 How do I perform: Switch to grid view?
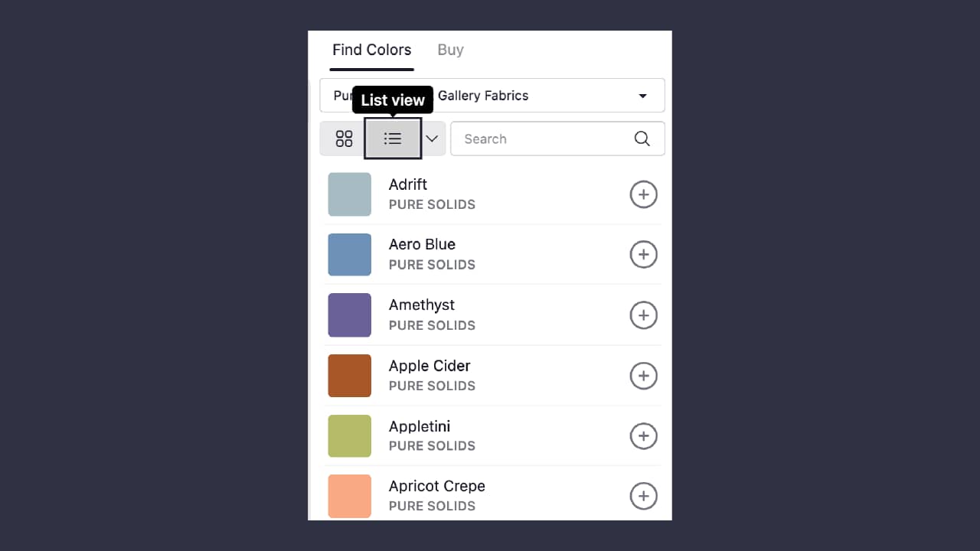[344, 139]
